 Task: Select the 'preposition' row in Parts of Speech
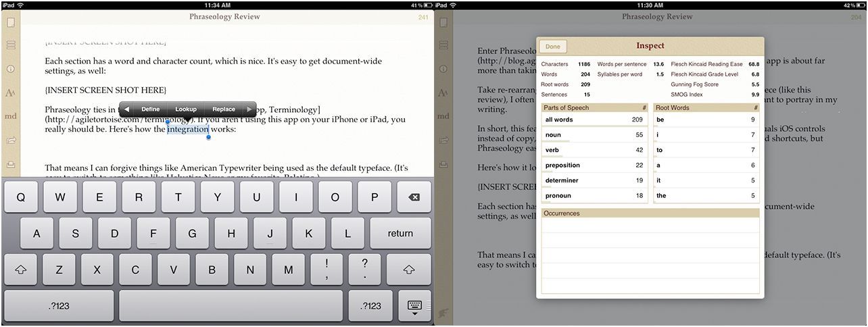tap(594, 166)
